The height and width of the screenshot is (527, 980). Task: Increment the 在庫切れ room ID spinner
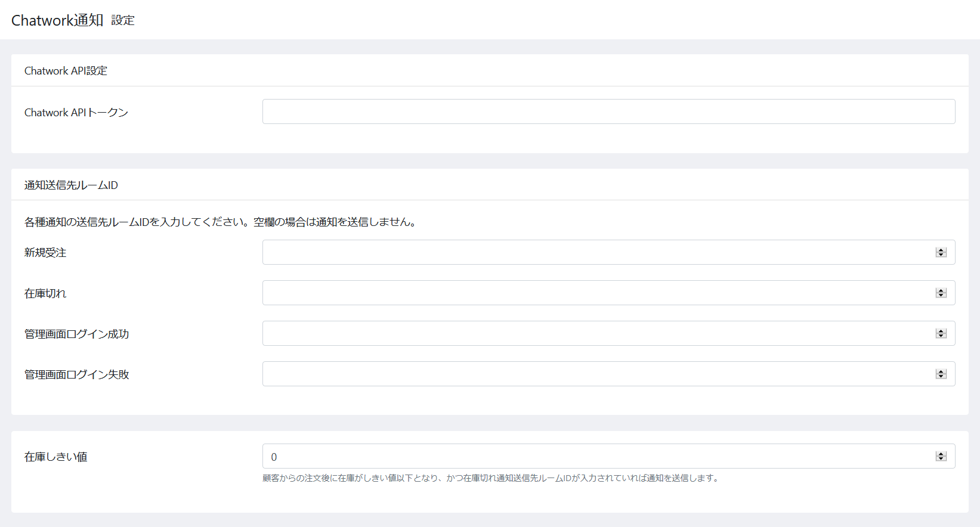[941, 290]
